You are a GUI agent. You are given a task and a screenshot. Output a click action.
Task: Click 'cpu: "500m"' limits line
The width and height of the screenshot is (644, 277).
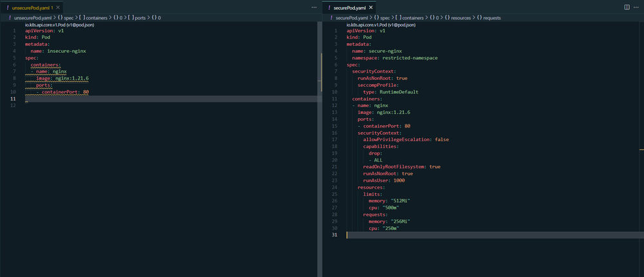click(384, 207)
